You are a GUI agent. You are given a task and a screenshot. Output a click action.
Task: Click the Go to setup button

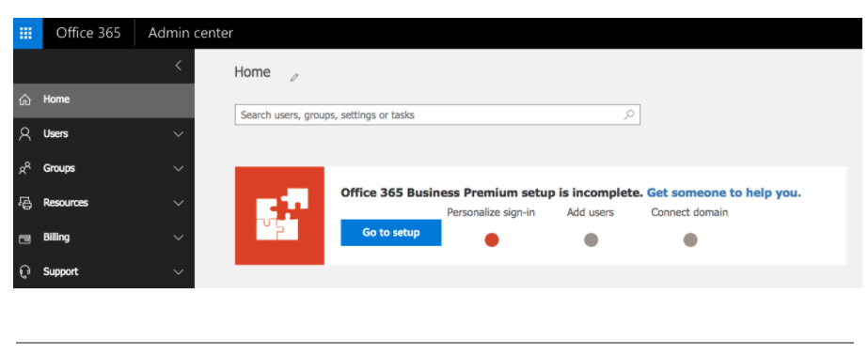pos(391,232)
